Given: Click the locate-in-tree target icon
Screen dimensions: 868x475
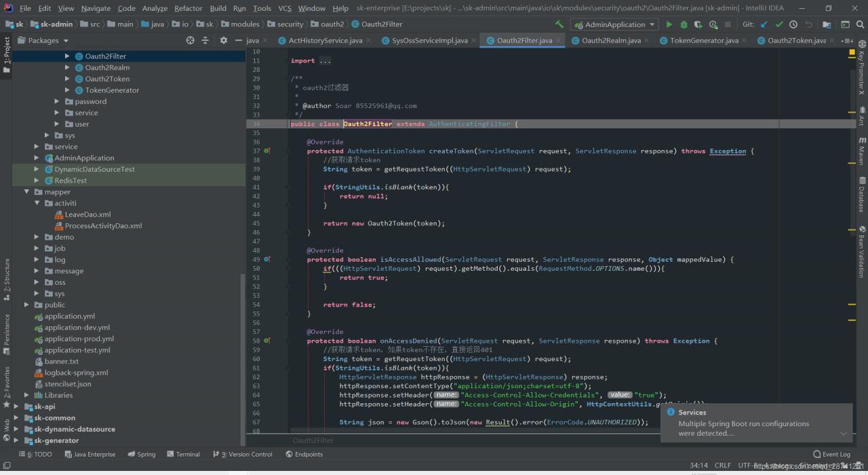Looking at the screenshot, I should [x=191, y=41].
